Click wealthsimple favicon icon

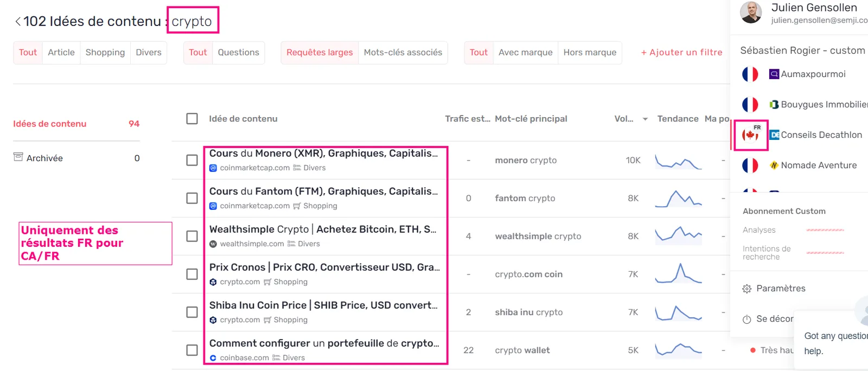tap(213, 244)
